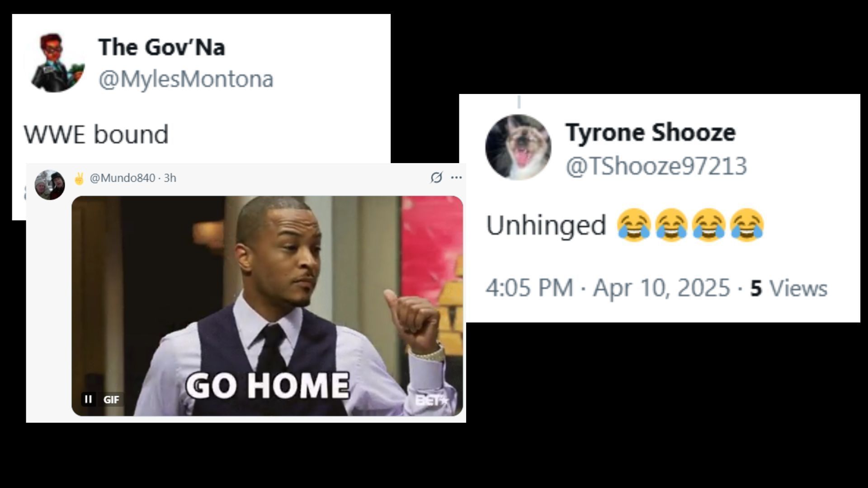
Task: Open the @Mundo840 handle link
Action: (x=123, y=178)
